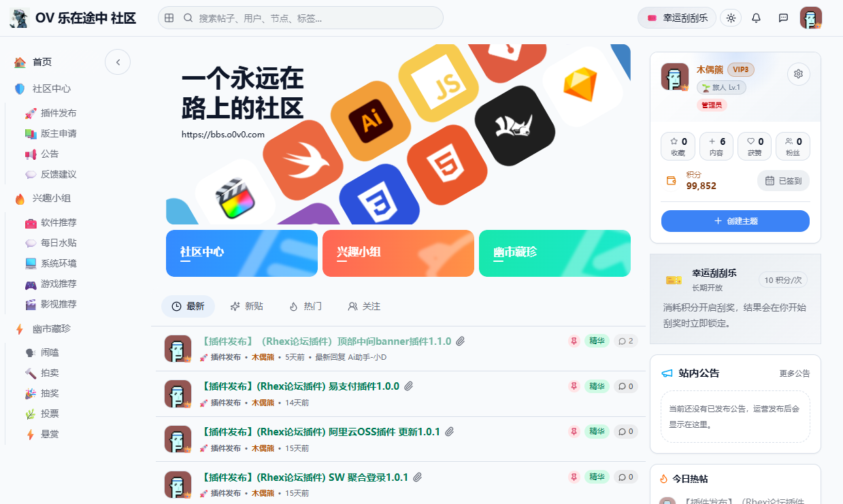Click 精华 badge on 易支付插件 post
The width and height of the screenshot is (843, 504).
tap(597, 386)
